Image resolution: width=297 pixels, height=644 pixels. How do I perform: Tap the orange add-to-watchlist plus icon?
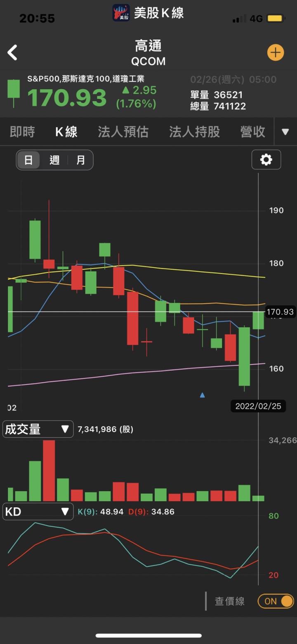pos(275,52)
